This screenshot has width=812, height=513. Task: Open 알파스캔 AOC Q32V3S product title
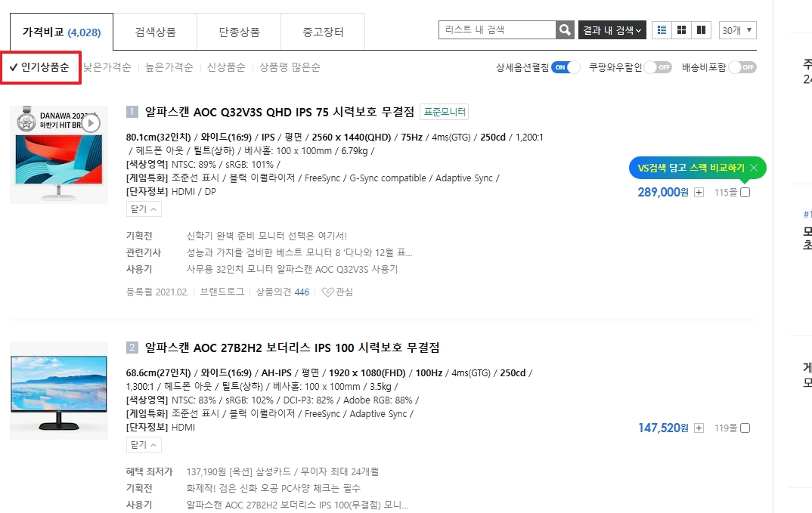click(280, 112)
